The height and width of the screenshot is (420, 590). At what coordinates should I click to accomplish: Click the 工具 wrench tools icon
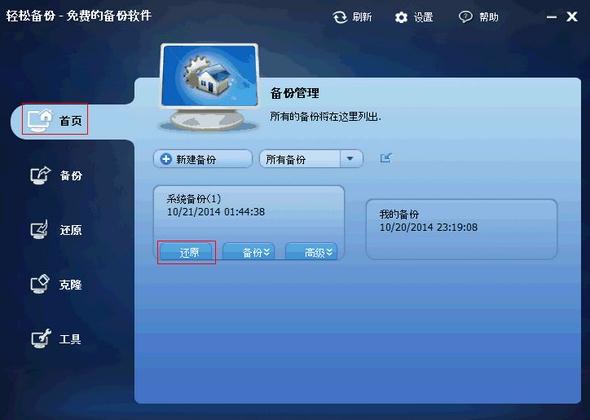(x=40, y=338)
